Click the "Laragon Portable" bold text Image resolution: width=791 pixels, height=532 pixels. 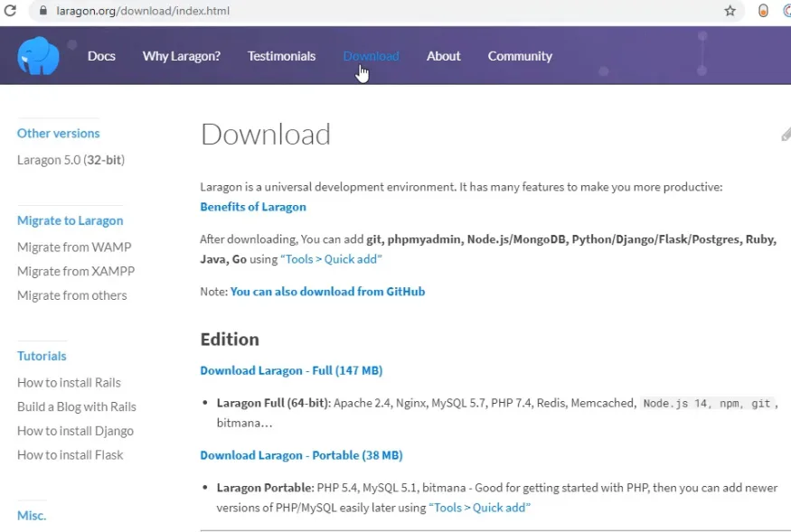click(266, 488)
